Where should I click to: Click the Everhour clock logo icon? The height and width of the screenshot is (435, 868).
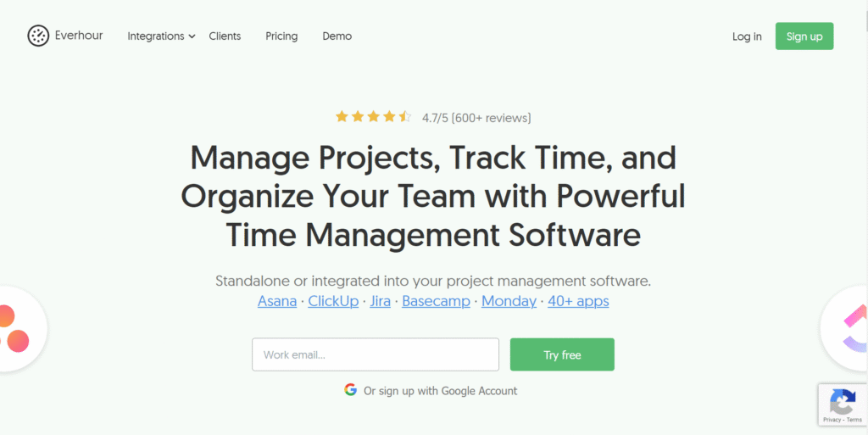coord(38,36)
